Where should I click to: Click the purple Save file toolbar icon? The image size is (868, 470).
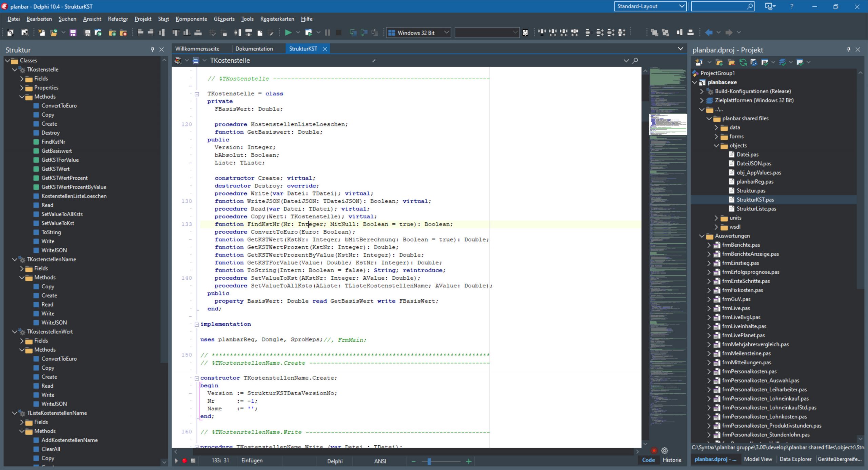(x=73, y=33)
